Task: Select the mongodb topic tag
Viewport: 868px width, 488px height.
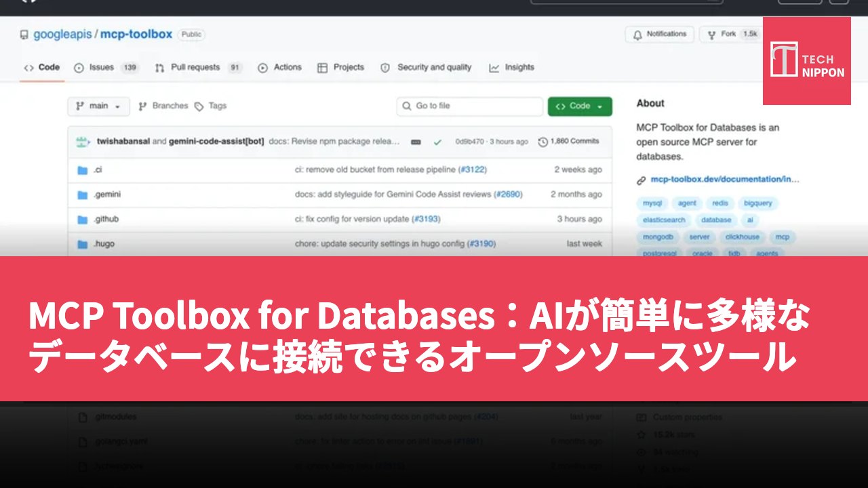Action: tap(658, 237)
